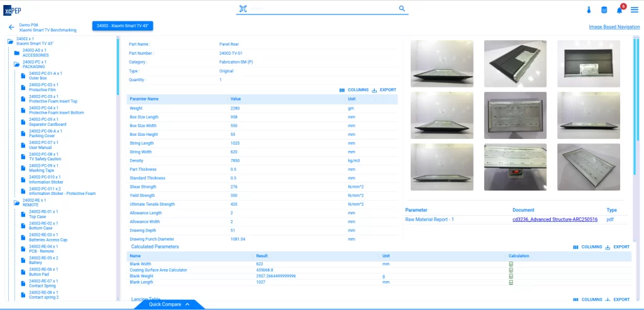The width and height of the screenshot is (644, 310).
Task: Click the search magnifier icon
Action: pyautogui.click(x=402, y=9)
